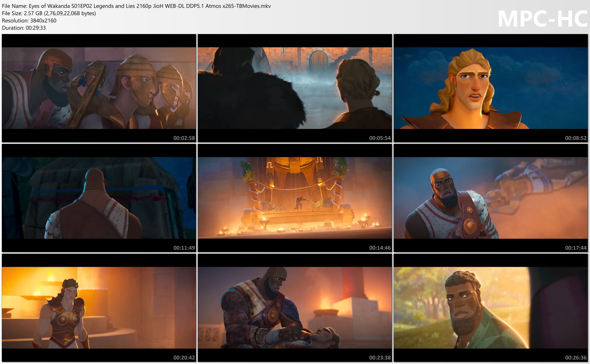Click the 00:05:54 timestamp label

(x=380, y=138)
